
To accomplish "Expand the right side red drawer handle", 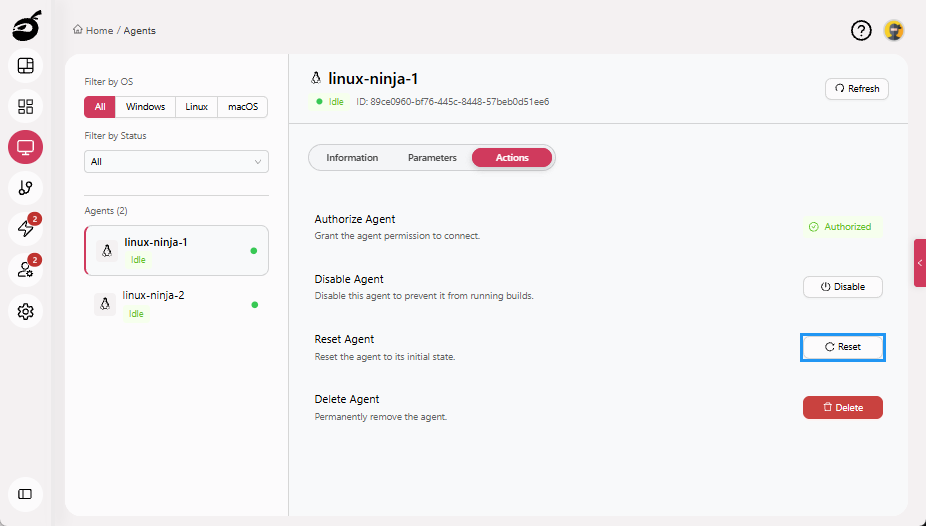I will point(920,263).
